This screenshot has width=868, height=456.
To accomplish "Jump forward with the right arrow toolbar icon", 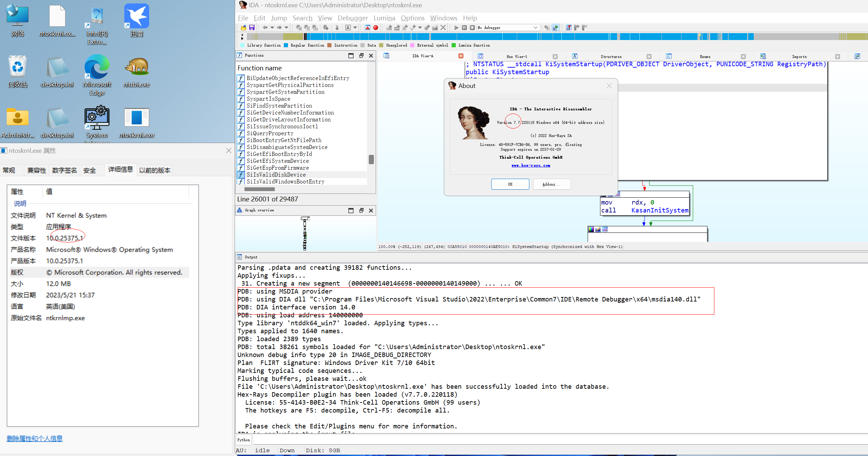I will [x=279, y=28].
